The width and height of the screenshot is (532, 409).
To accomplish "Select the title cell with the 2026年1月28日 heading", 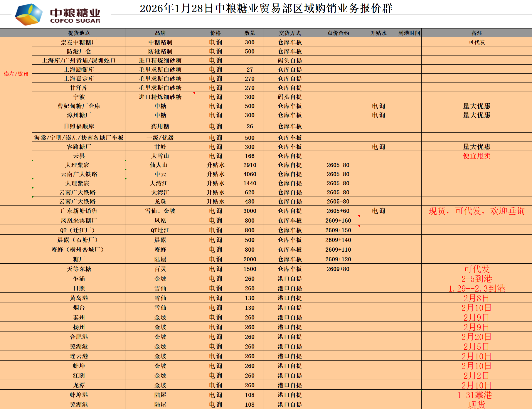I will (x=266, y=9).
